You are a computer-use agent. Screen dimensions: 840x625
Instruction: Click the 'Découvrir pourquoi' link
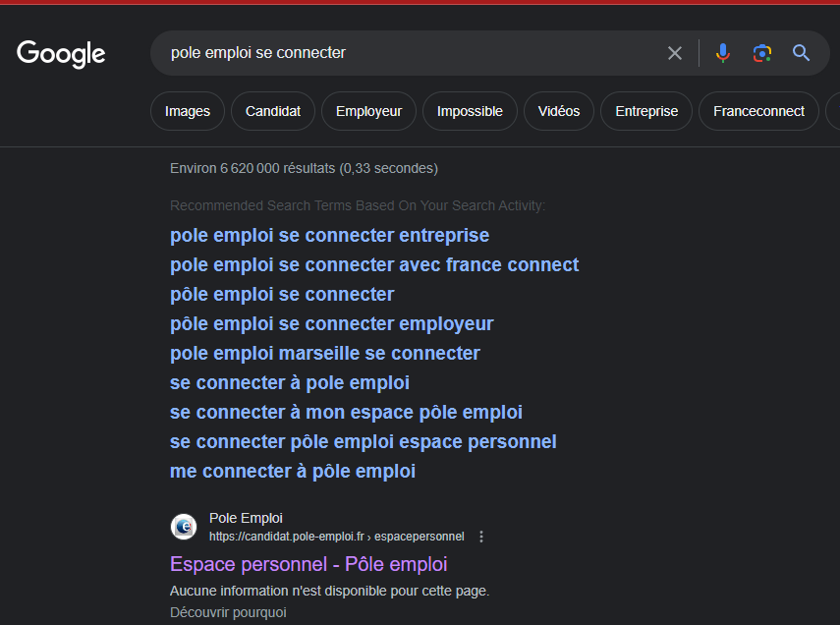coord(228,612)
